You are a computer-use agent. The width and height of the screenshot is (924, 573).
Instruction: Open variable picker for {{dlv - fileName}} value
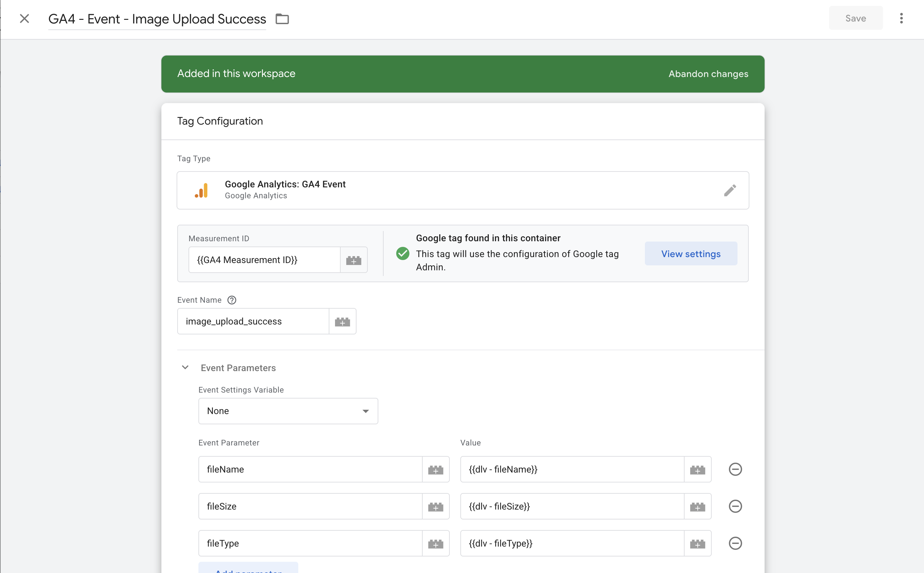point(698,469)
